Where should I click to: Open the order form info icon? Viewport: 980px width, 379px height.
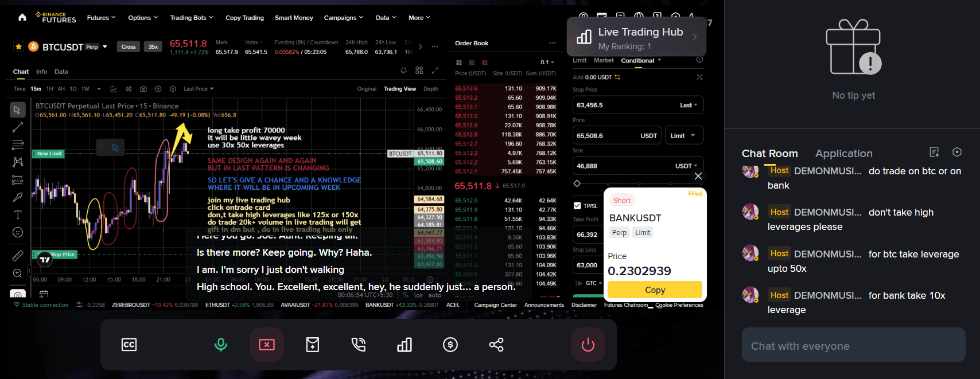tap(699, 60)
